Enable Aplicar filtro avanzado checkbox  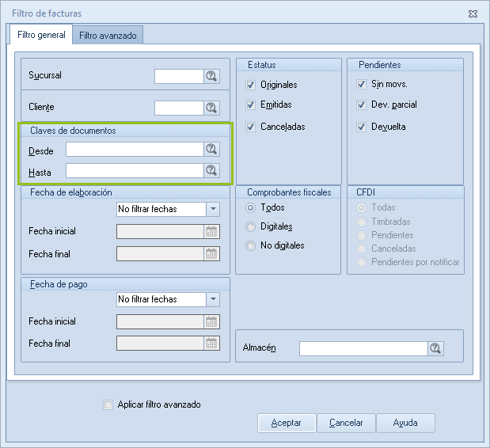108,405
